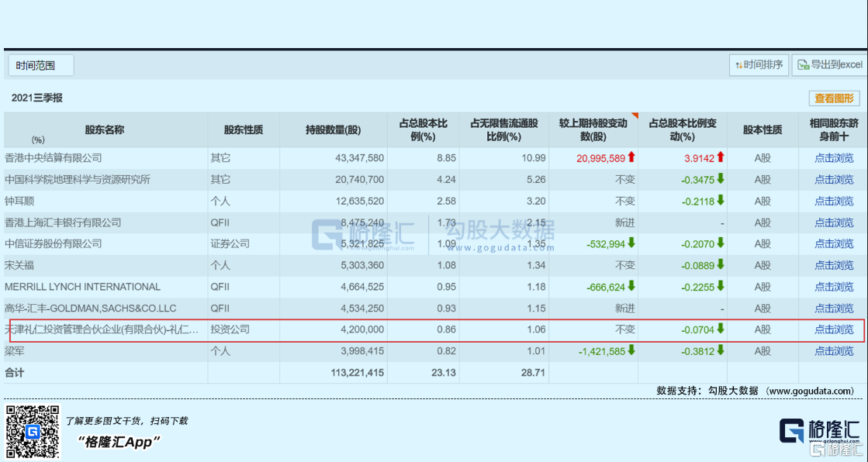Screen dimensions: 868x462
Task: Click the 证券公司 shareholder type cell
Action: [x=230, y=244]
